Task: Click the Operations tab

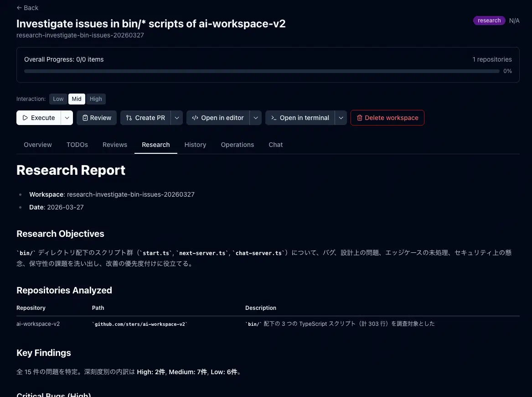Action: coord(237,145)
